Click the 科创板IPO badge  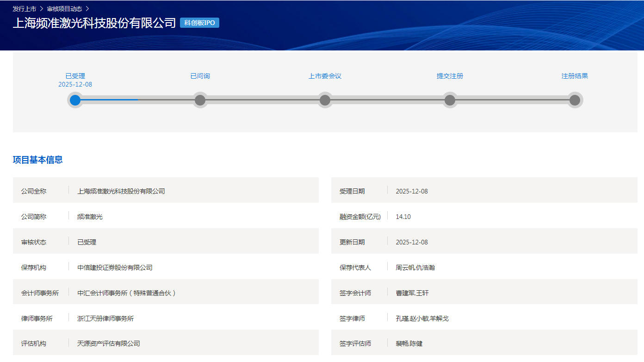199,23
